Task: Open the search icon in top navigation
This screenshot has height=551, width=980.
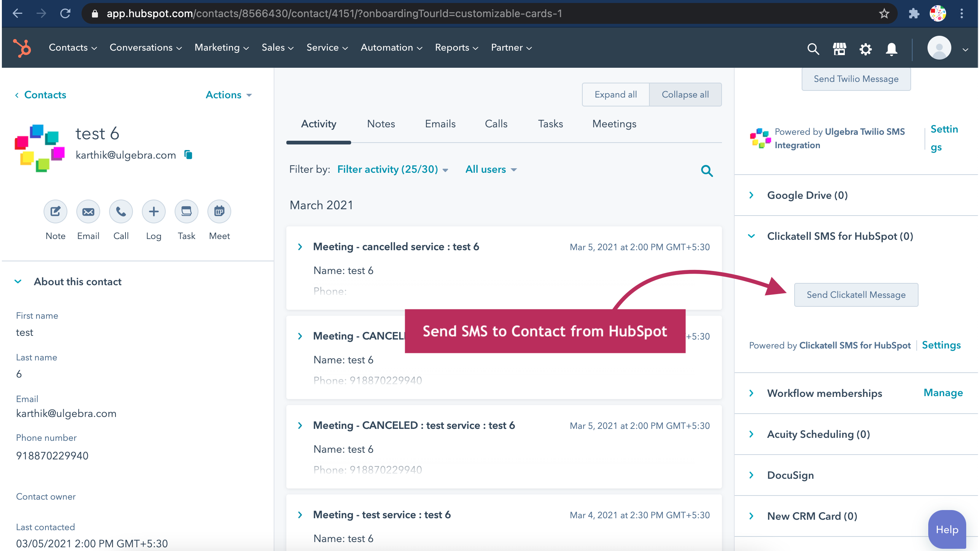Action: (x=813, y=49)
